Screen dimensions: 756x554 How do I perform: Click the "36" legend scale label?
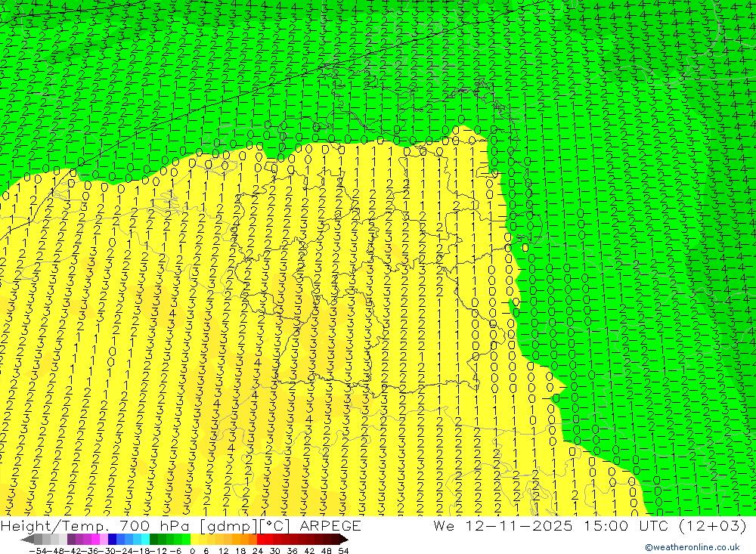[x=292, y=551]
